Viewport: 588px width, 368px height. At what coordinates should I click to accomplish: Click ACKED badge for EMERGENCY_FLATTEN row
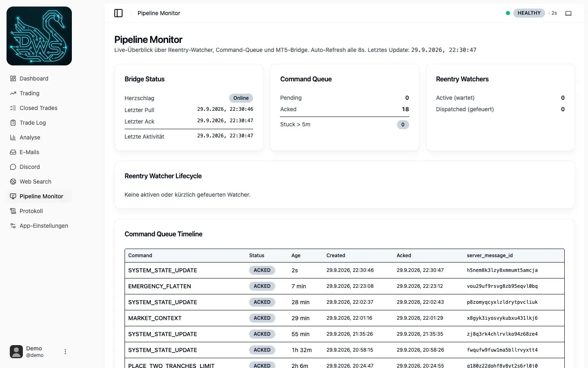pos(262,286)
